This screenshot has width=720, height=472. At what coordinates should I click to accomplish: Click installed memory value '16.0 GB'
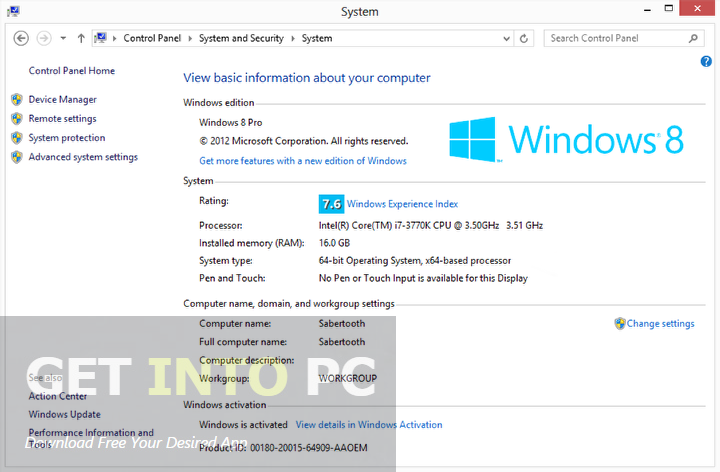pyautogui.click(x=334, y=243)
